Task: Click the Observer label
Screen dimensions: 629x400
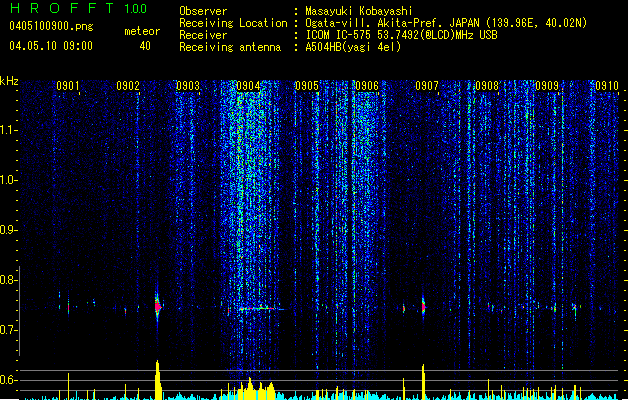Action: [x=203, y=11]
